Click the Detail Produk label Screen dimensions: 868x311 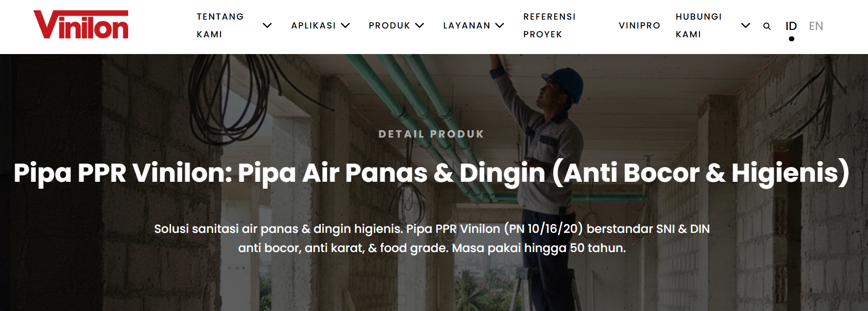click(431, 134)
